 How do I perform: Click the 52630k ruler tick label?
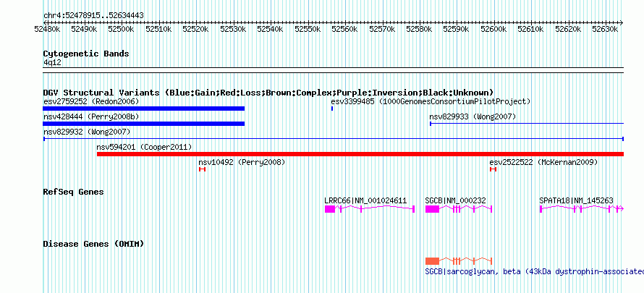(606, 29)
